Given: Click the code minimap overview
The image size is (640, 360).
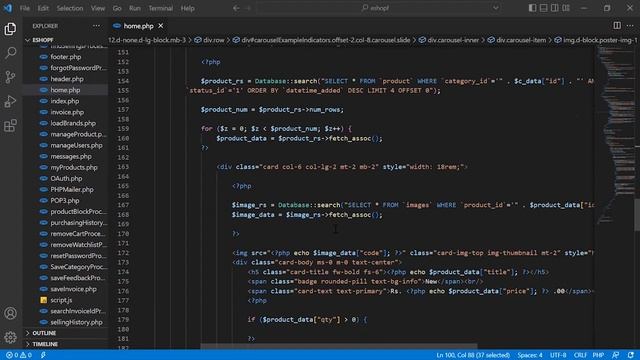Looking at the screenshot, I should point(615,135).
